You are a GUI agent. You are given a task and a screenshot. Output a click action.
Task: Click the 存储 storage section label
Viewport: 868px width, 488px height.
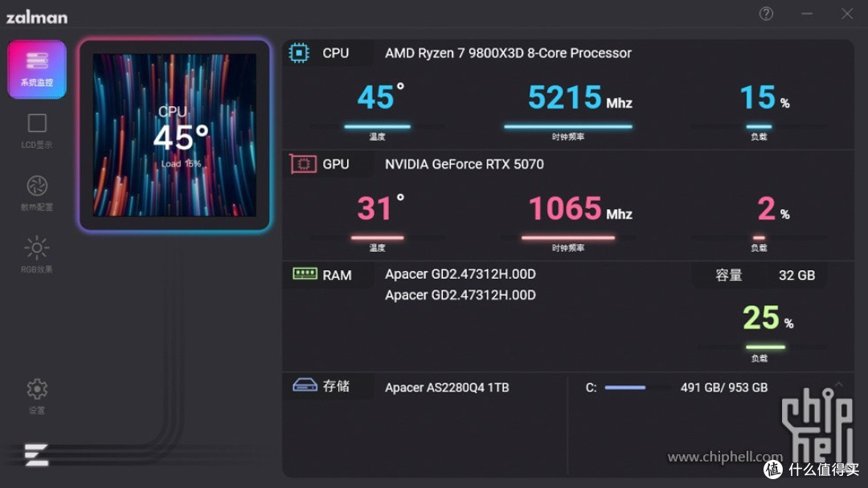pos(337,386)
